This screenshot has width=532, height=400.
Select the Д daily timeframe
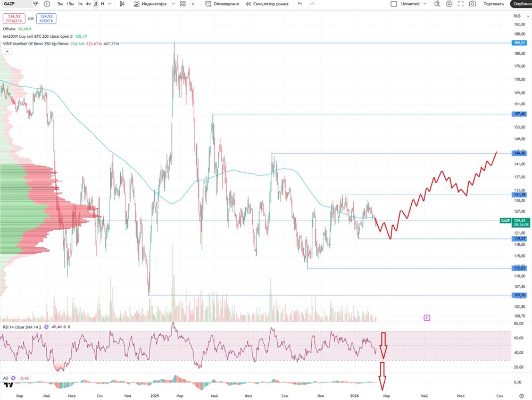pos(96,4)
